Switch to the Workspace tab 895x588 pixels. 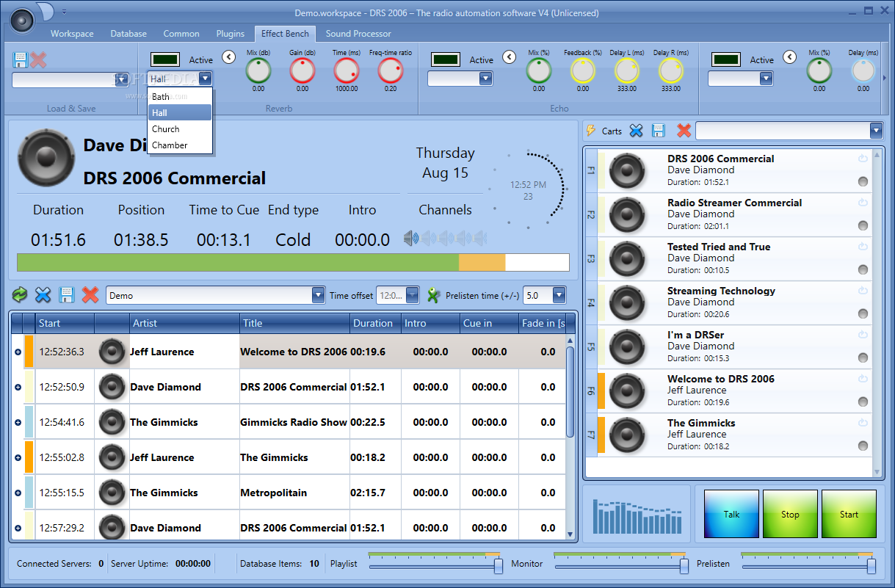point(72,34)
